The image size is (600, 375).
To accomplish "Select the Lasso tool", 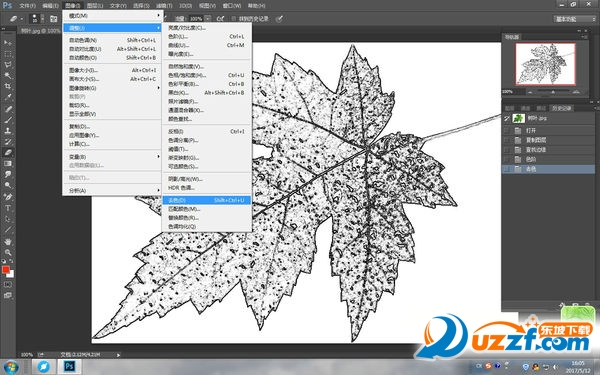I will coord(8,64).
